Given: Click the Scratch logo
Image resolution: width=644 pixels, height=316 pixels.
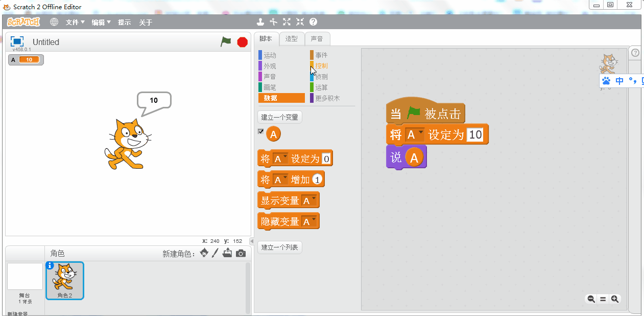Looking at the screenshot, I should tap(23, 22).
